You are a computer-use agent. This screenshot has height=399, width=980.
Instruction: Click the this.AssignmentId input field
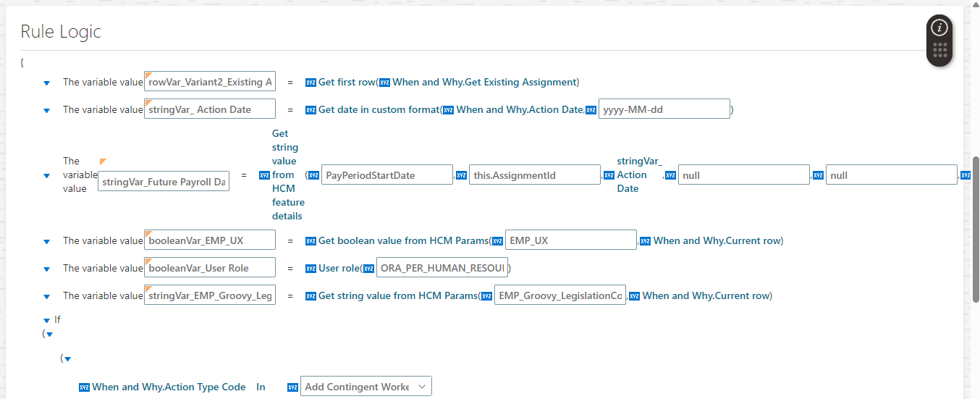tap(535, 175)
